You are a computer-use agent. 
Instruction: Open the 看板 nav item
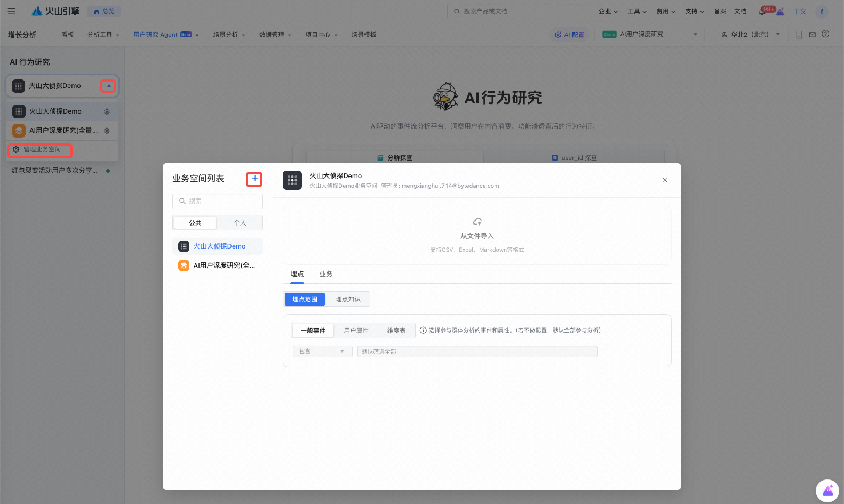tap(68, 35)
